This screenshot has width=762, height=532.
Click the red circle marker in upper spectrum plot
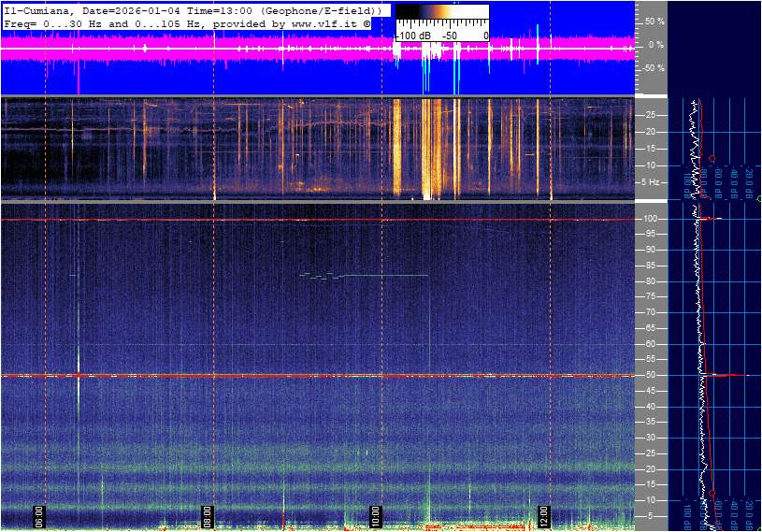(712, 158)
